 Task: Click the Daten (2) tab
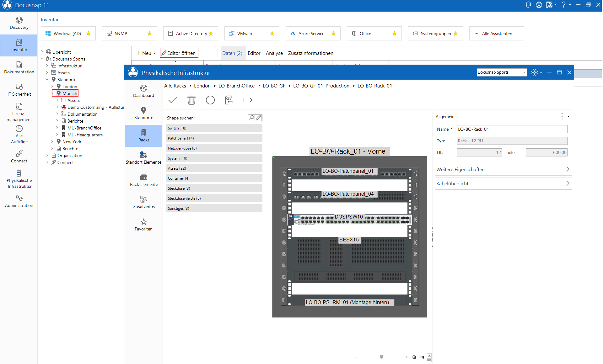click(232, 52)
